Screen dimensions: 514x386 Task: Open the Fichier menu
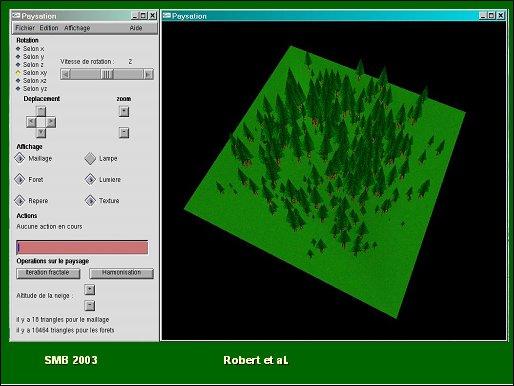25,28
